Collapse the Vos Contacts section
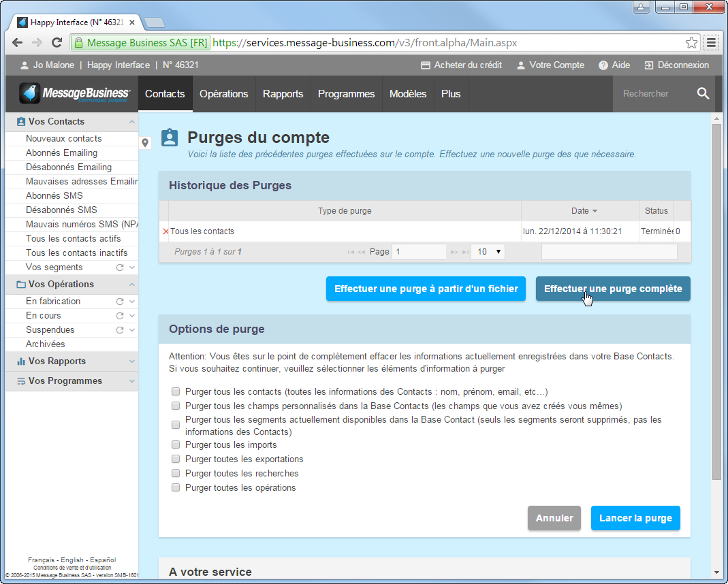This screenshot has width=728, height=584. coord(131,122)
